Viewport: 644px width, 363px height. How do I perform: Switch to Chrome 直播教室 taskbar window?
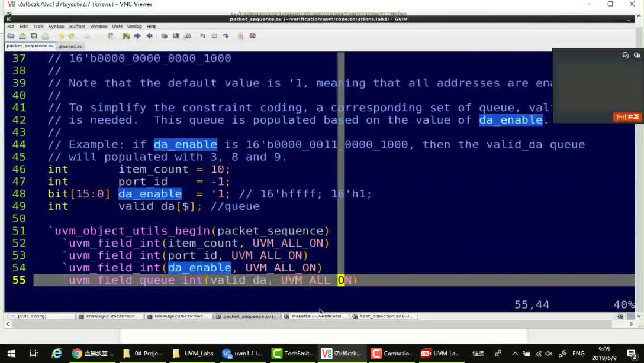pos(93,353)
